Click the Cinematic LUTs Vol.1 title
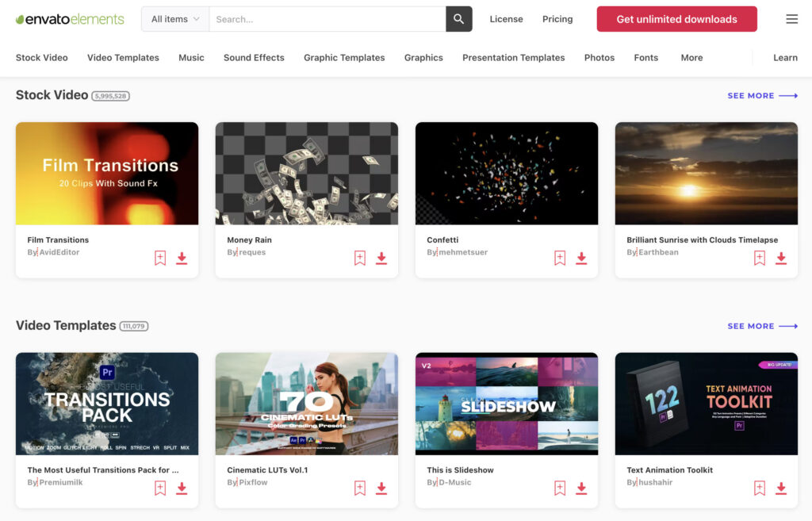 point(267,470)
